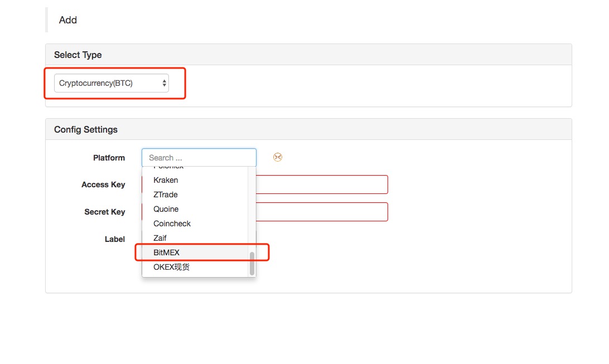Select Kraken from platform list
The height and width of the screenshot is (364, 609).
coord(195,180)
